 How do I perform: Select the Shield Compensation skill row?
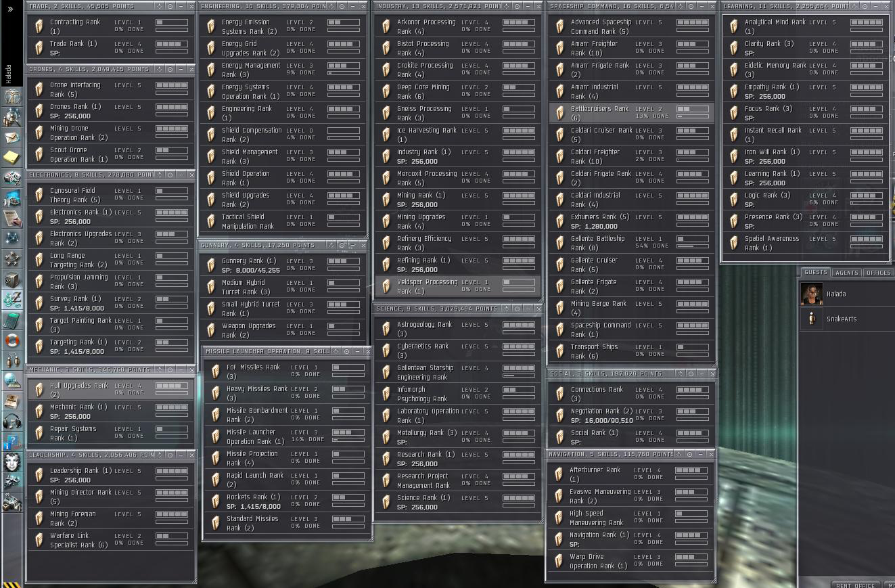(283, 135)
